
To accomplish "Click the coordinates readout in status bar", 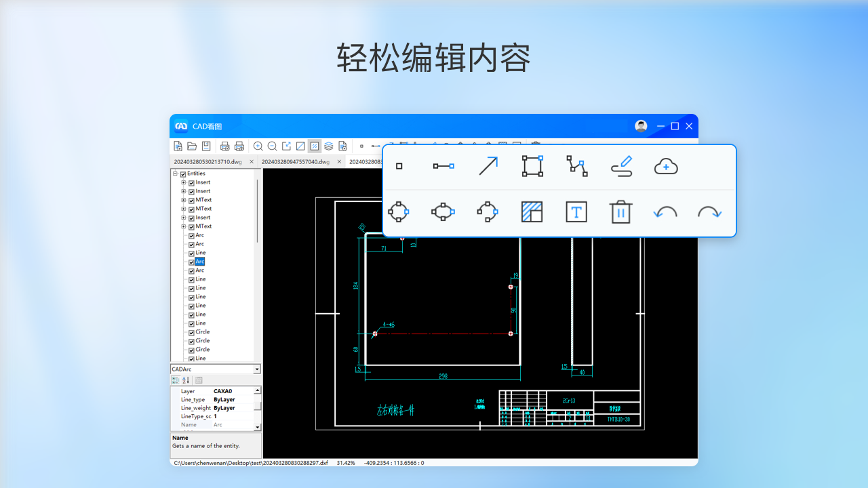I will click(x=394, y=463).
